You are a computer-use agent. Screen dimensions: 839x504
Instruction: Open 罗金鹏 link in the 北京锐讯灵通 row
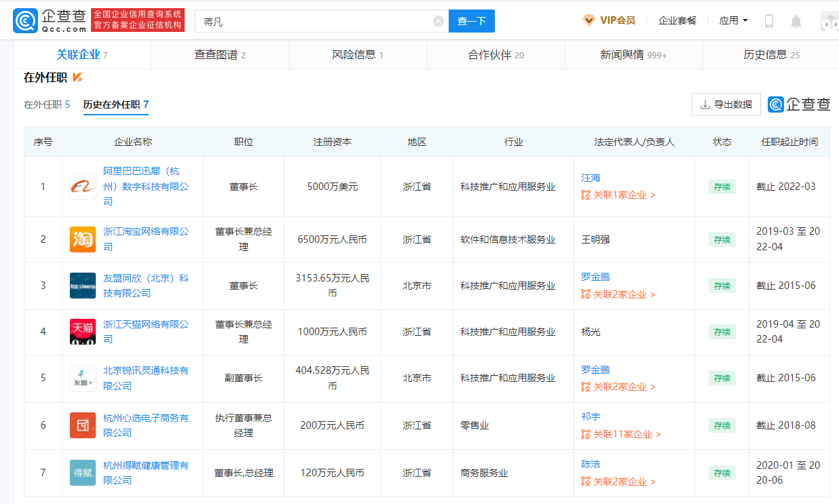tap(595, 370)
